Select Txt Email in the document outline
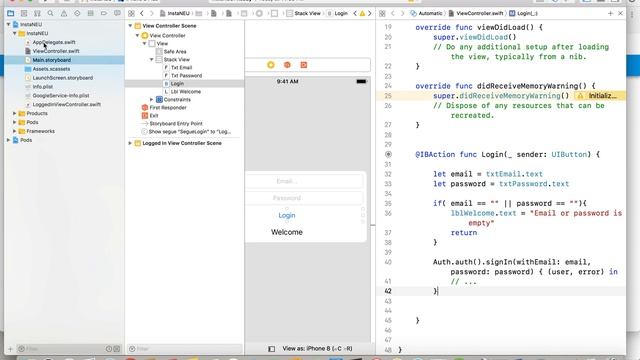Image resolution: width=640 pixels, height=360 pixels. pos(181,68)
